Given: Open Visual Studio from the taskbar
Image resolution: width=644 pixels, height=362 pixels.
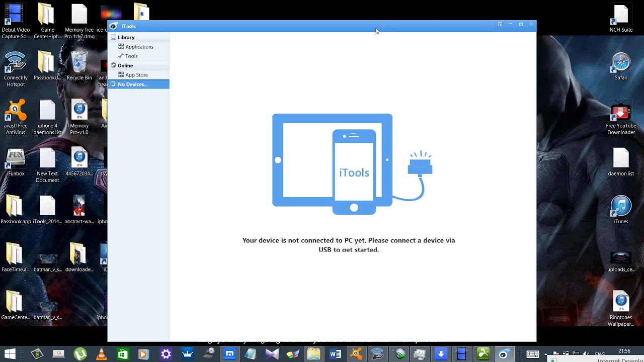Looking at the screenshot, I should coord(272,354).
